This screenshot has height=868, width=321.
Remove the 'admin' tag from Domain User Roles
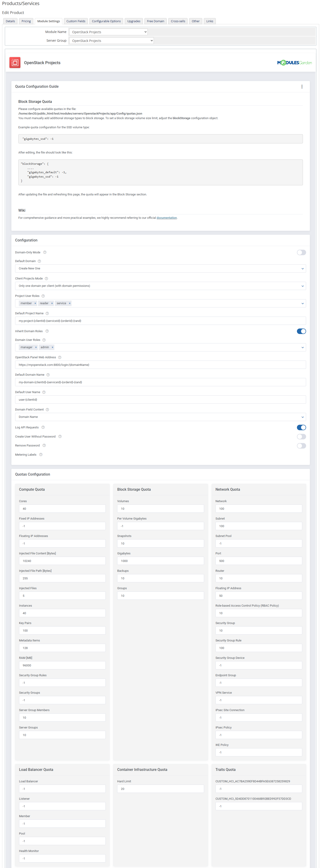(x=53, y=347)
